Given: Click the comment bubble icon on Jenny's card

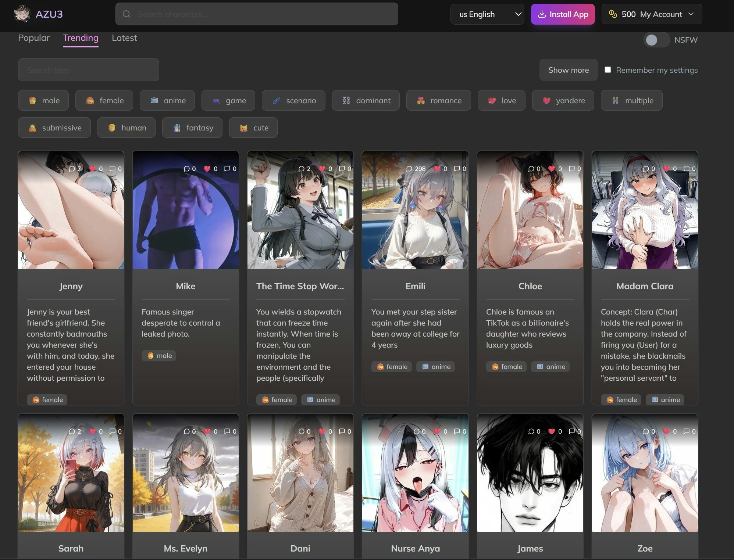Looking at the screenshot, I should point(113,168).
